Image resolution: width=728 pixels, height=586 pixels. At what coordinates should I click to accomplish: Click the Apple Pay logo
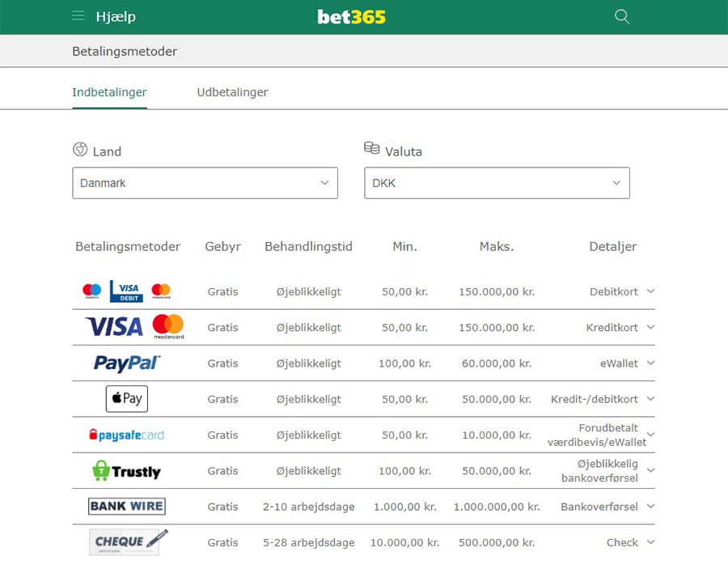click(127, 399)
